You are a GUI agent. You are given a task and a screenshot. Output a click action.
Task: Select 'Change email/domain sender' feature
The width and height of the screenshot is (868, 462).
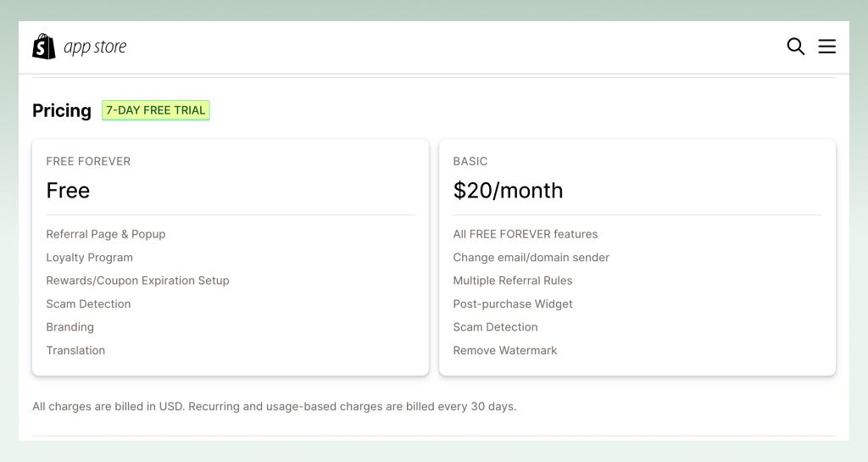[531, 258]
